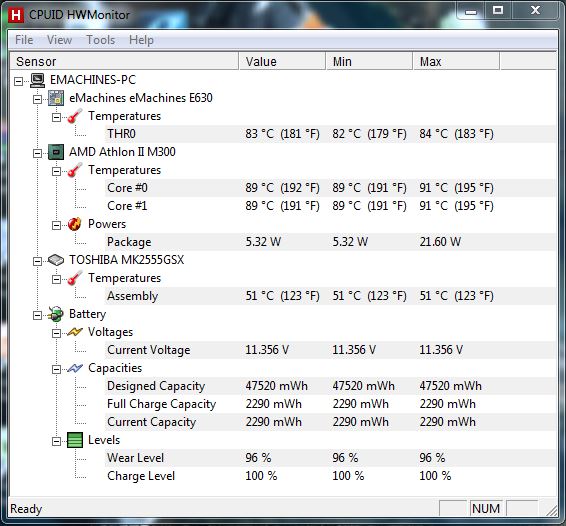Select the Full Charge Capacity row
The image size is (566, 526).
330,404
